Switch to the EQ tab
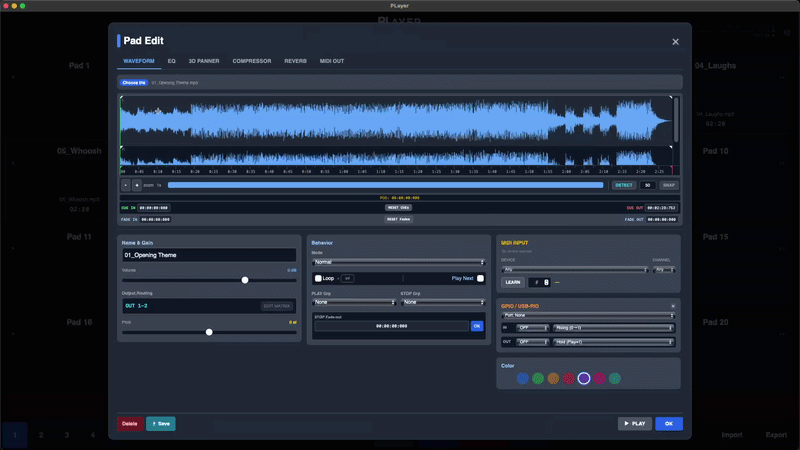This screenshot has height=450, width=800. point(172,61)
